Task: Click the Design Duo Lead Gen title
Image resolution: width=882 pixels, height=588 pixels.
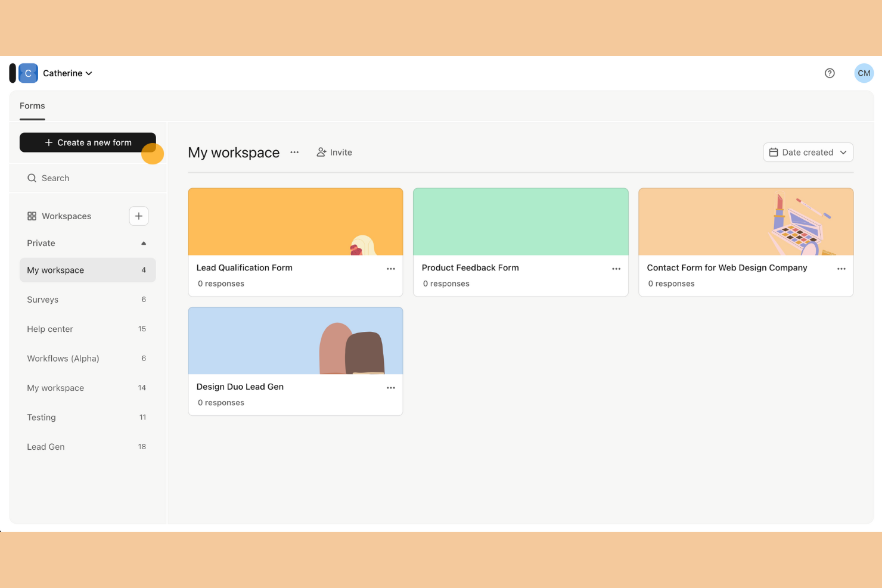Action: pyautogui.click(x=240, y=387)
